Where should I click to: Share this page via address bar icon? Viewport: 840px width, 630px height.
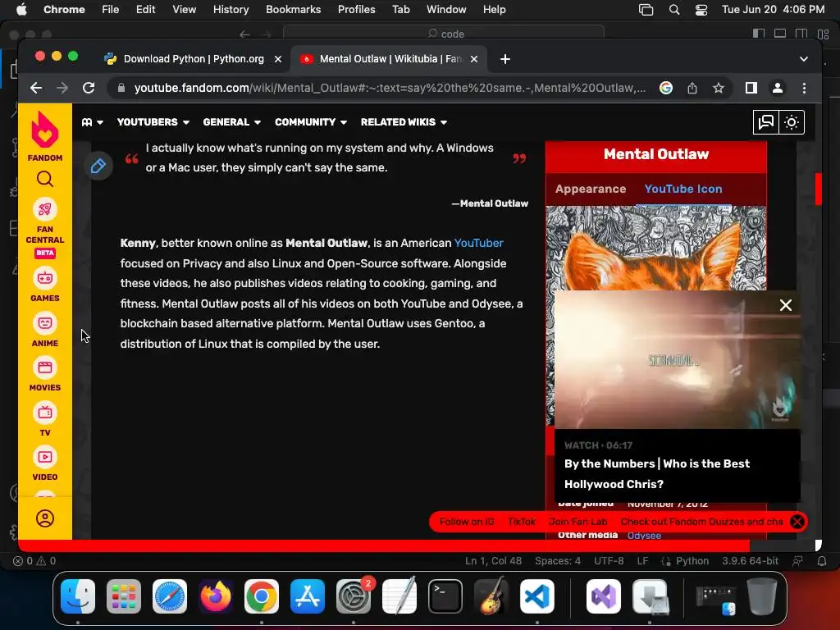click(692, 88)
